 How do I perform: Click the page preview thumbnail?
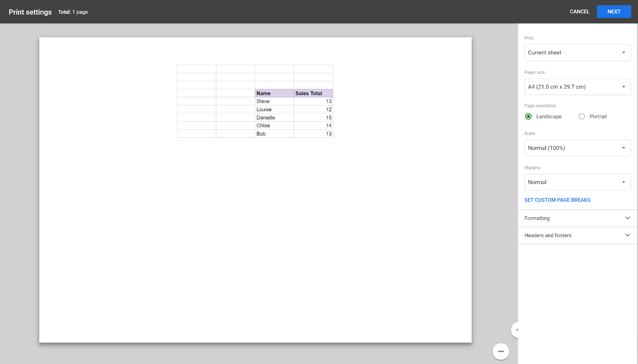tap(255, 190)
